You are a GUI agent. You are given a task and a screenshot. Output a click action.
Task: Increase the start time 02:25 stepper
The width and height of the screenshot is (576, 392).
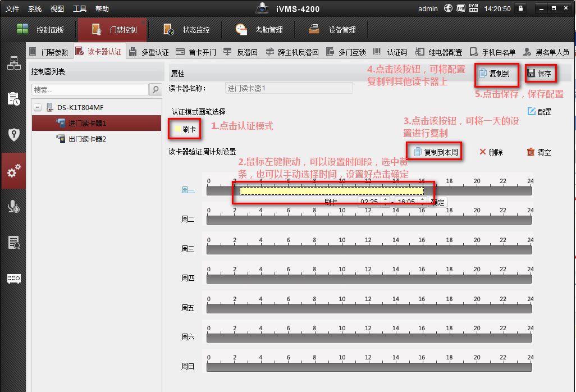[x=385, y=199]
